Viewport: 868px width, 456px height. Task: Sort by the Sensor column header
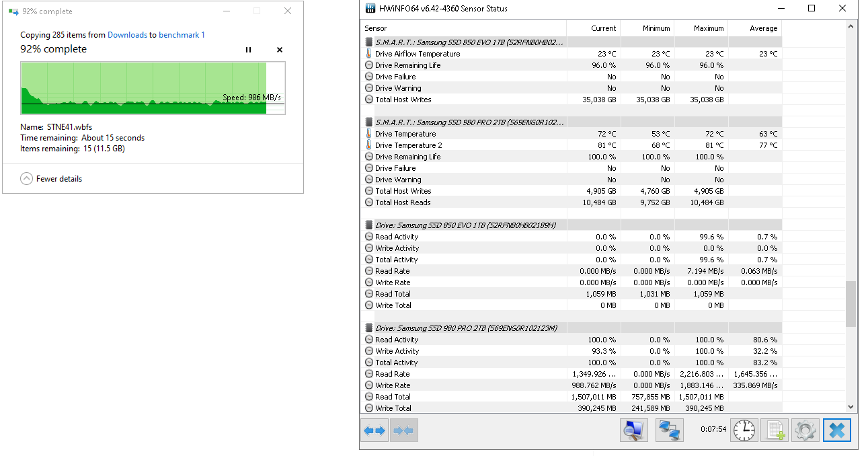pos(463,28)
